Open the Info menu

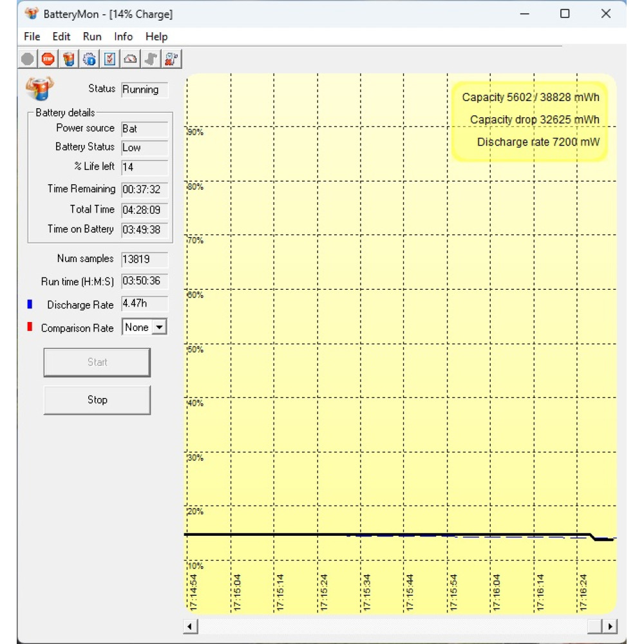pos(123,37)
